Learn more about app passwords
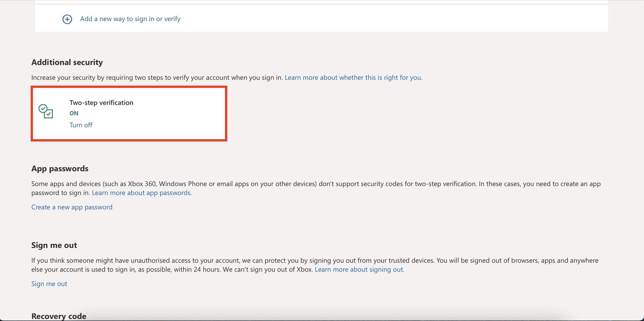This screenshot has width=644, height=321. (x=141, y=193)
